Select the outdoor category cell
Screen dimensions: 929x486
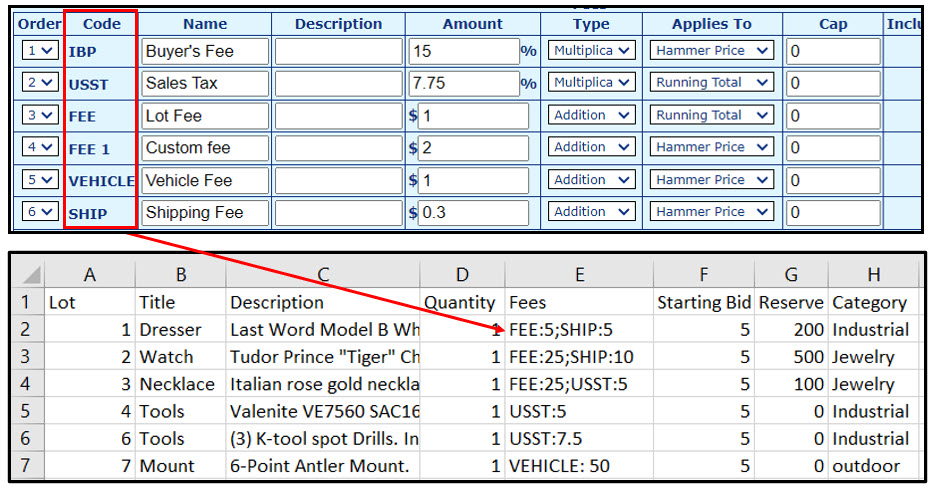(x=874, y=465)
